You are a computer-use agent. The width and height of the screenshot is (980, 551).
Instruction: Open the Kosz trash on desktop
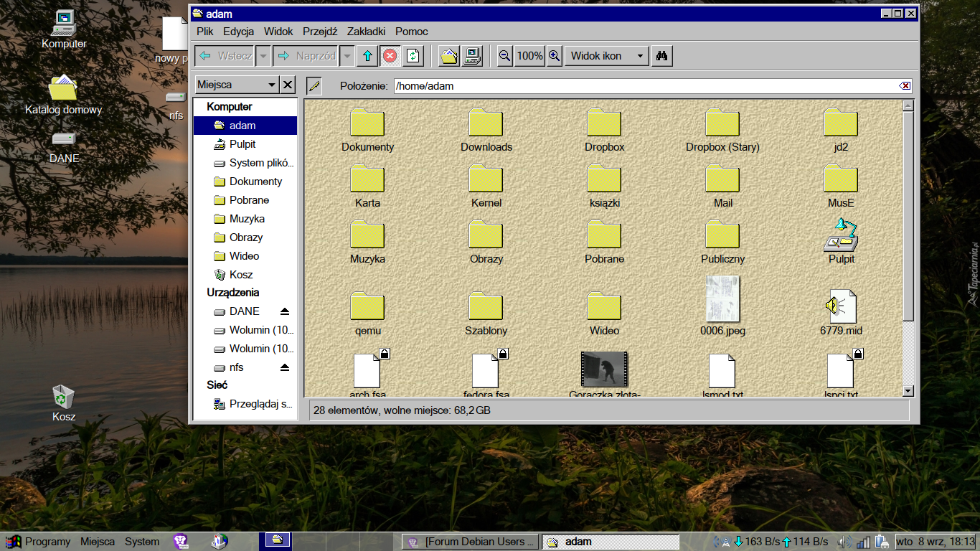point(63,403)
